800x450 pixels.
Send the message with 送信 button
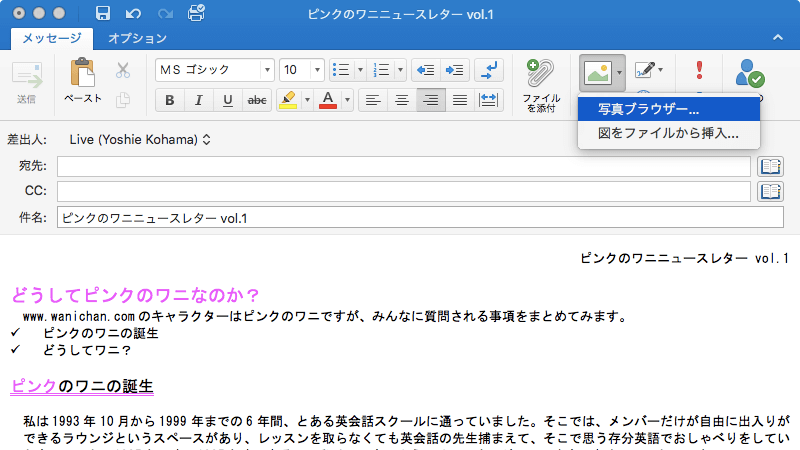click(27, 83)
